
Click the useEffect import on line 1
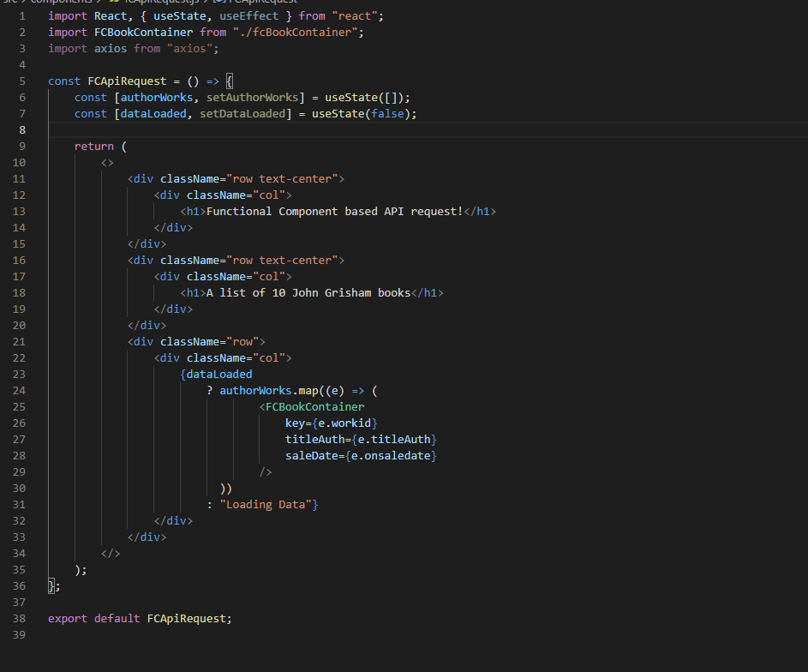pos(248,16)
